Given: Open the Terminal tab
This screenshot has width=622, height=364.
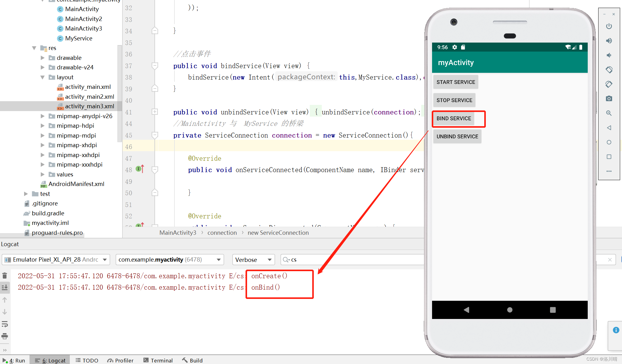Looking at the screenshot, I should tap(158, 360).
